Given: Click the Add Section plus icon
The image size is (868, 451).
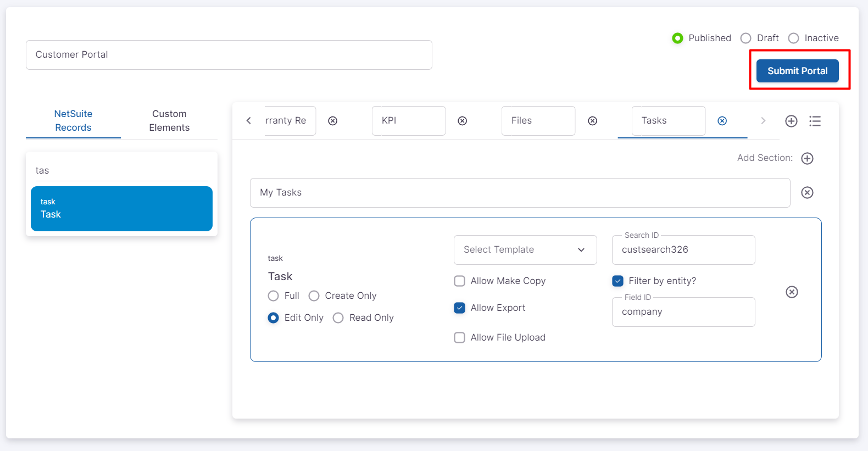Looking at the screenshot, I should tap(807, 158).
